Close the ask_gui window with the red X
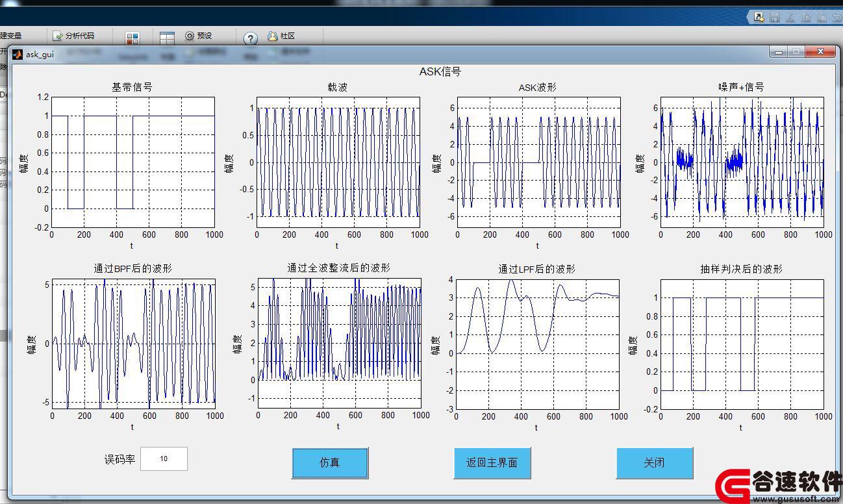The width and height of the screenshot is (843, 504). [x=820, y=52]
